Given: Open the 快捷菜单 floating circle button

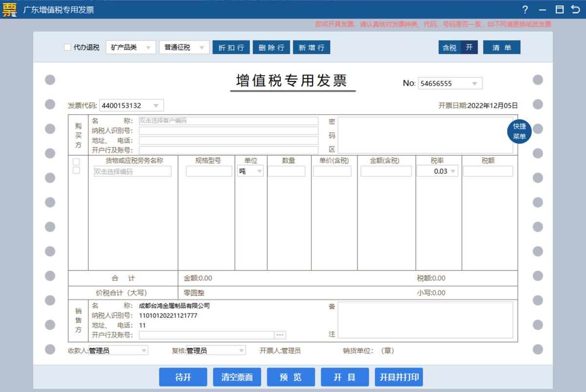Looking at the screenshot, I should pos(519,131).
